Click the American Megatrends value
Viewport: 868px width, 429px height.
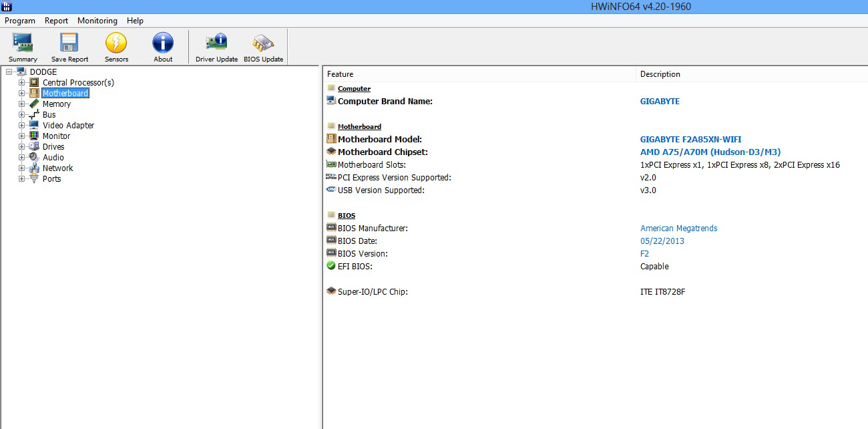[679, 228]
